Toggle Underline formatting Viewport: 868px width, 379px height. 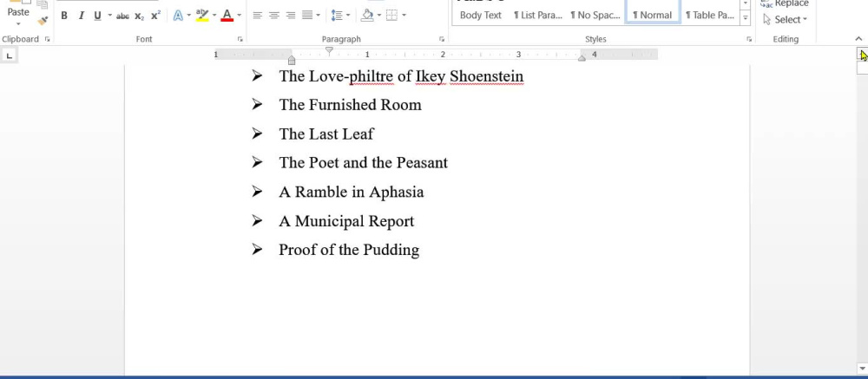97,16
